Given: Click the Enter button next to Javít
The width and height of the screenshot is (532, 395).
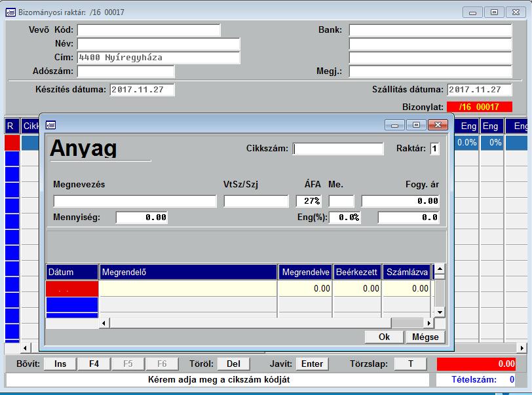Looking at the screenshot, I should pos(312,364).
